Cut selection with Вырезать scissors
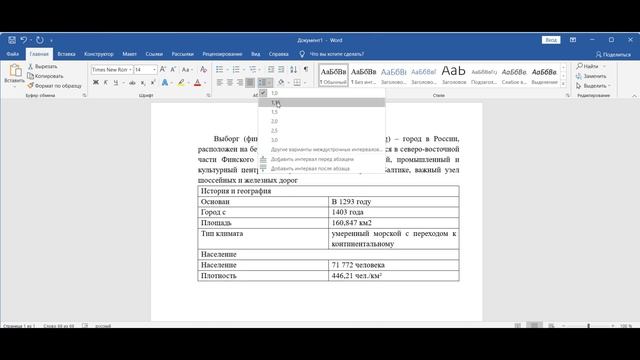Screen dimensions: 640x360 [x=42, y=66]
